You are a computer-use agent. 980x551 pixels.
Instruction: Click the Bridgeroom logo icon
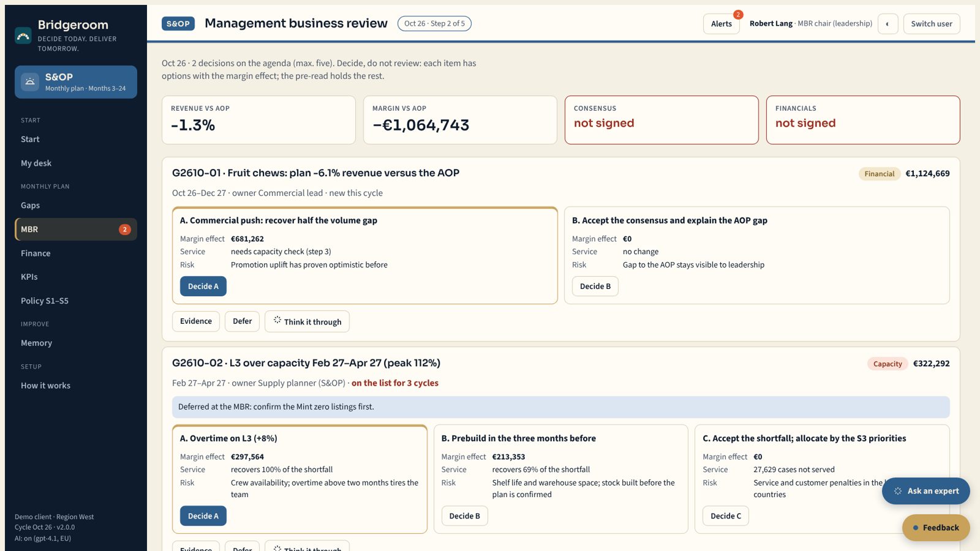click(x=23, y=36)
